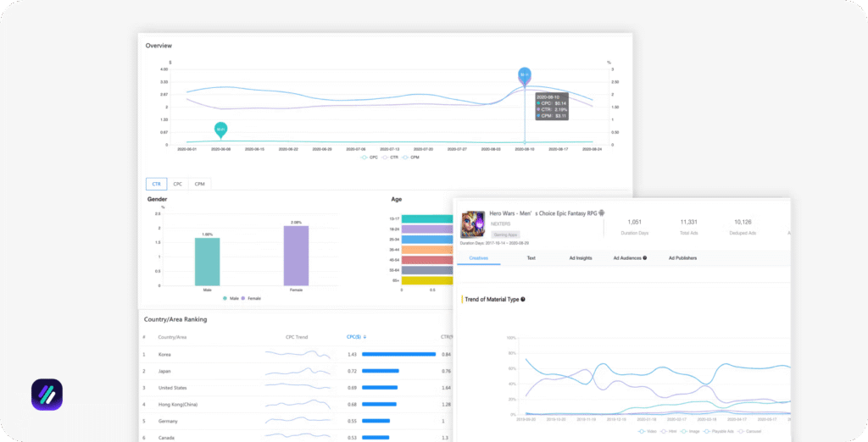Click the teal map pin marker on chart
868x442 pixels.
[220, 130]
